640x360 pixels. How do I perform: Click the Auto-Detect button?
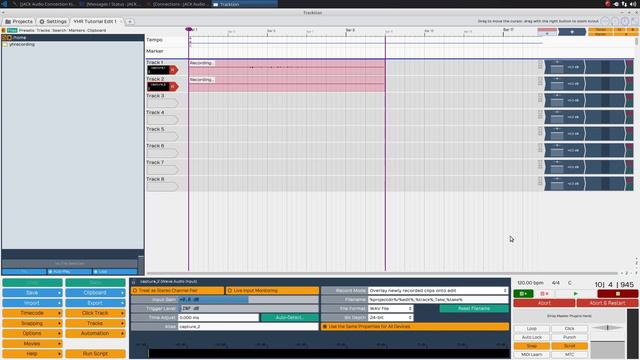click(x=289, y=318)
